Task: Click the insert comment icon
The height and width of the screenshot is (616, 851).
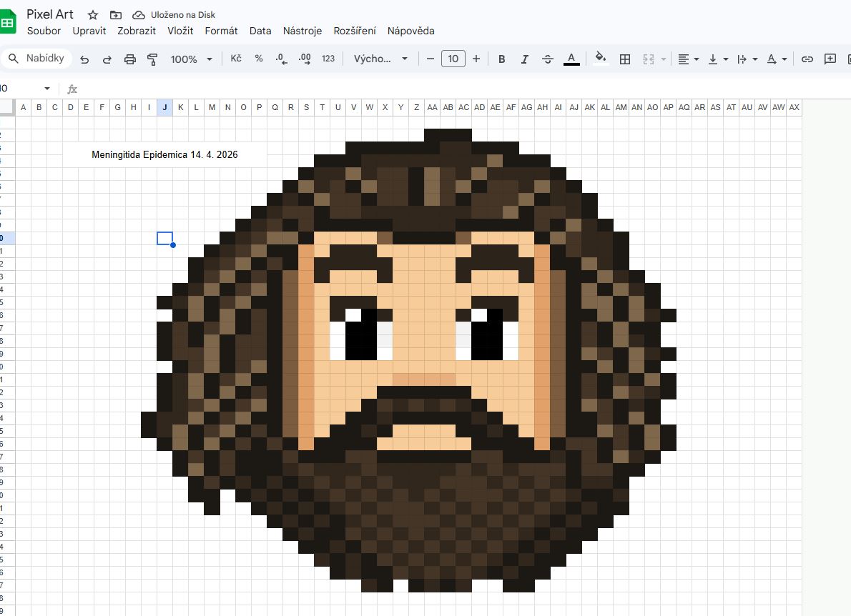Action: [830, 59]
